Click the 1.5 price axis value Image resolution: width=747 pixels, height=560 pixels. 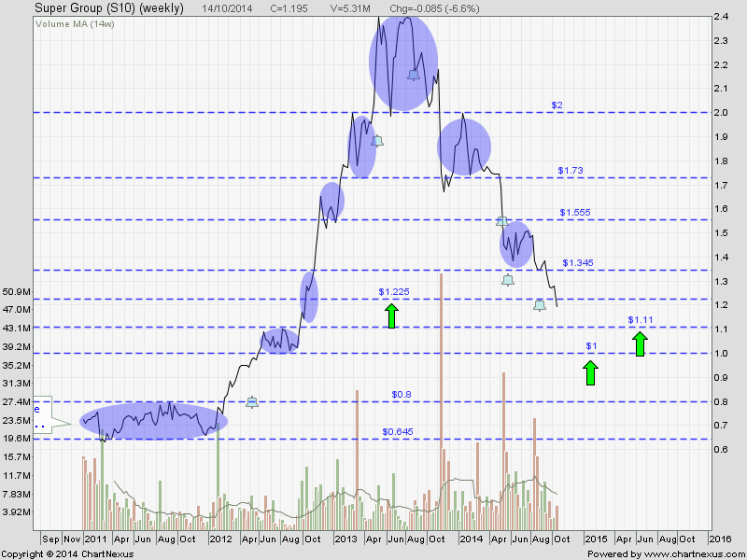[721, 233]
